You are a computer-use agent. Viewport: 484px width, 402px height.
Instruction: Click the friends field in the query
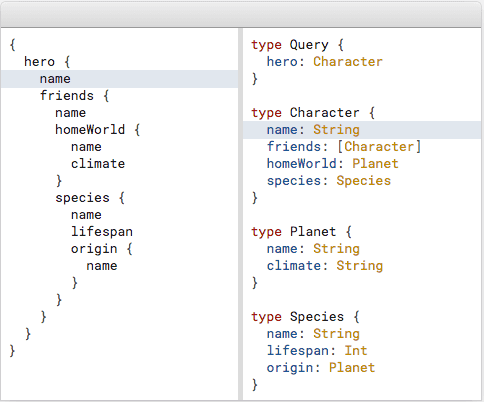[67, 96]
